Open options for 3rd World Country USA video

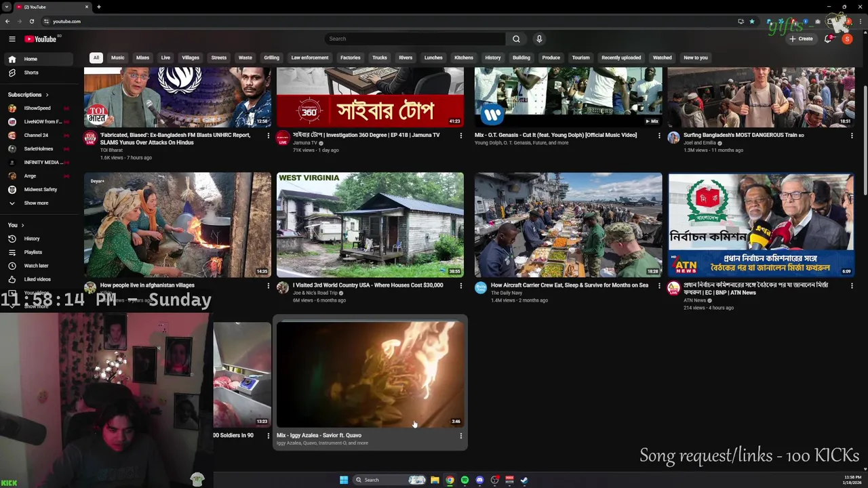pos(461,286)
